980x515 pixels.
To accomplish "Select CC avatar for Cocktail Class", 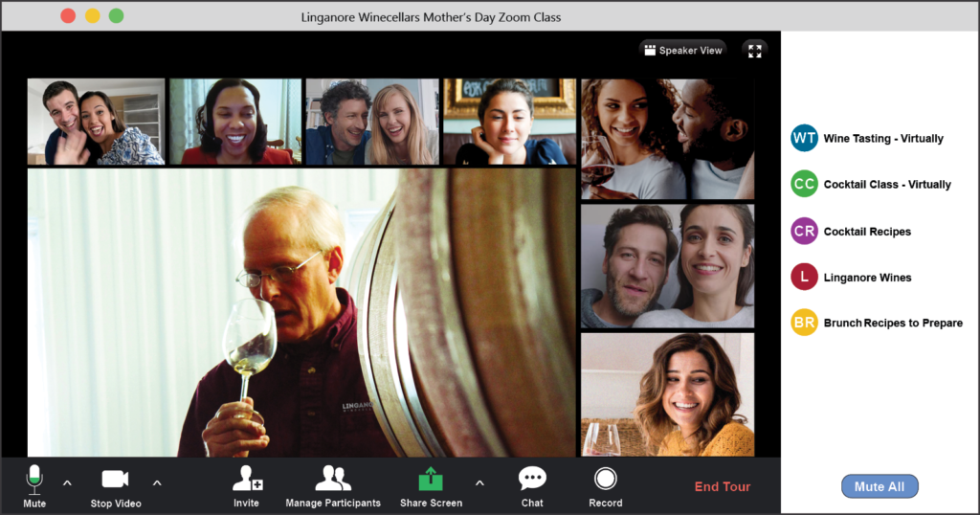I will pos(804,184).
